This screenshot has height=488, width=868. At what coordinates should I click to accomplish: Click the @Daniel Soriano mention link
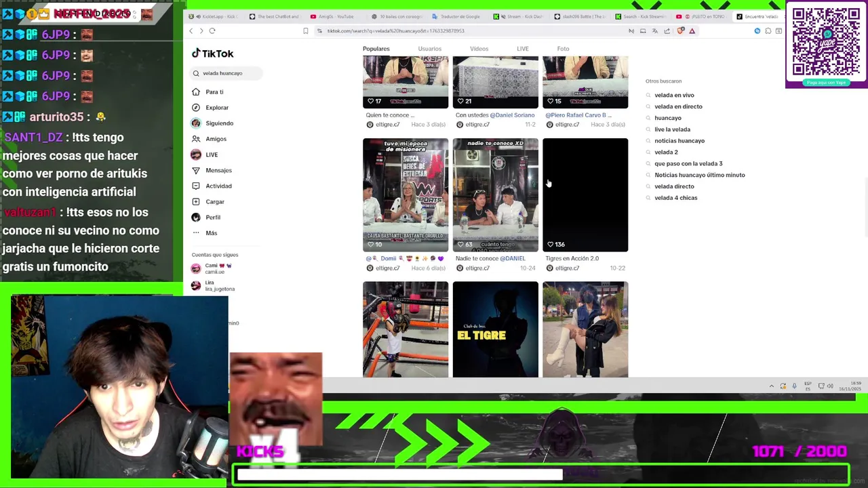(512, 115)
